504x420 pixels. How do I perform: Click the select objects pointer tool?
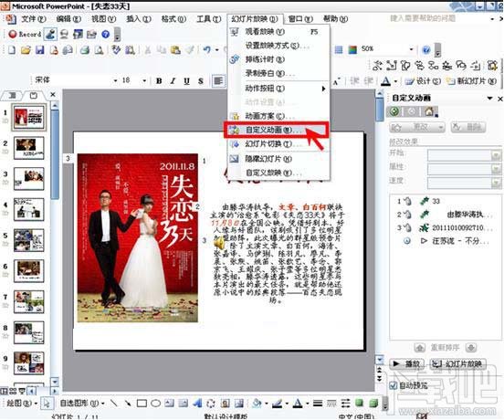point(47,403)
